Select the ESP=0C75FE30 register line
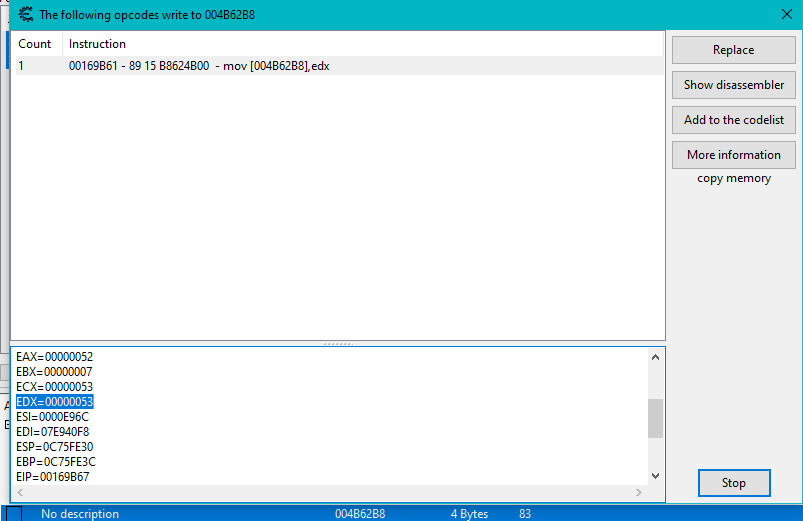 click(54, 447)
